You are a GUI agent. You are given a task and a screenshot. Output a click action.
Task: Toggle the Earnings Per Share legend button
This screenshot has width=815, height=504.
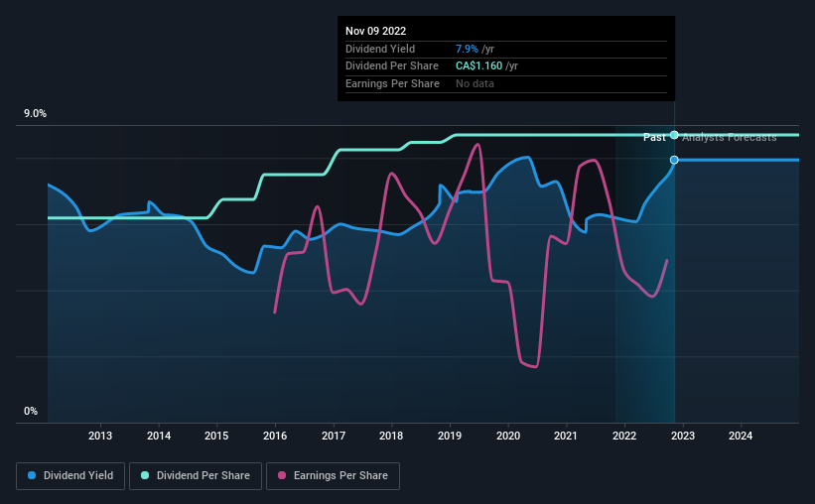point(333,476)
